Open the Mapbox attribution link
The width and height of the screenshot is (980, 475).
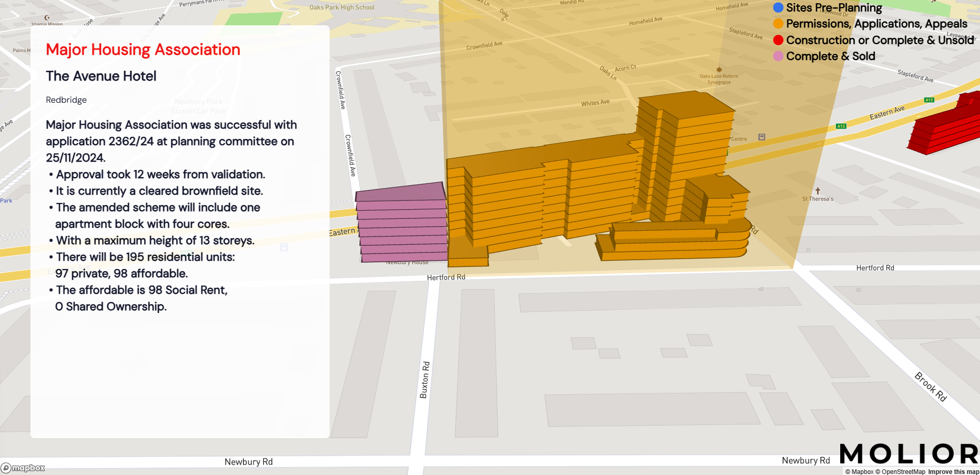[x=859, y=471]
